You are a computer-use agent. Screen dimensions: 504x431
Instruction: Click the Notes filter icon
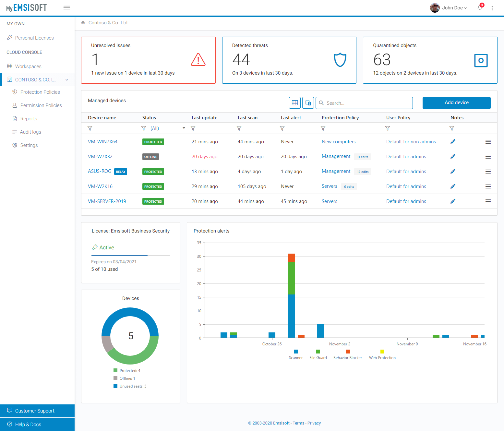[452, 128]
